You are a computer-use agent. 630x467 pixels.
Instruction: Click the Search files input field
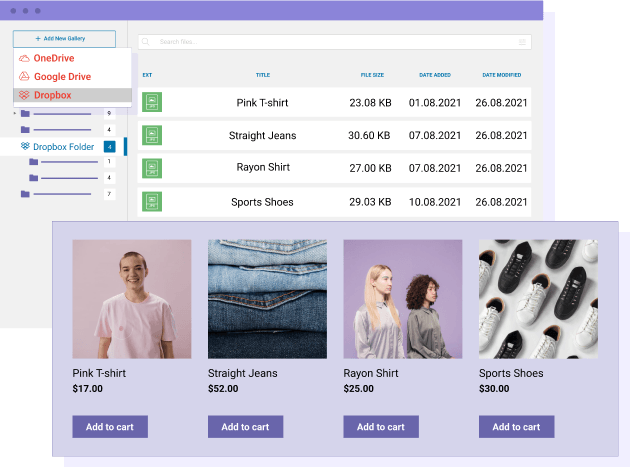click(330, 42)
